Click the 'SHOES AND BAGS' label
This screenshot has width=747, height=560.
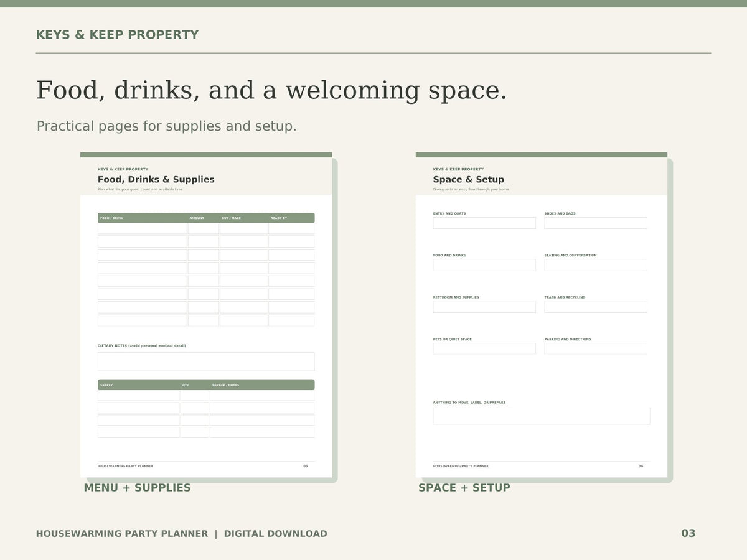click(x=560, y=213)
